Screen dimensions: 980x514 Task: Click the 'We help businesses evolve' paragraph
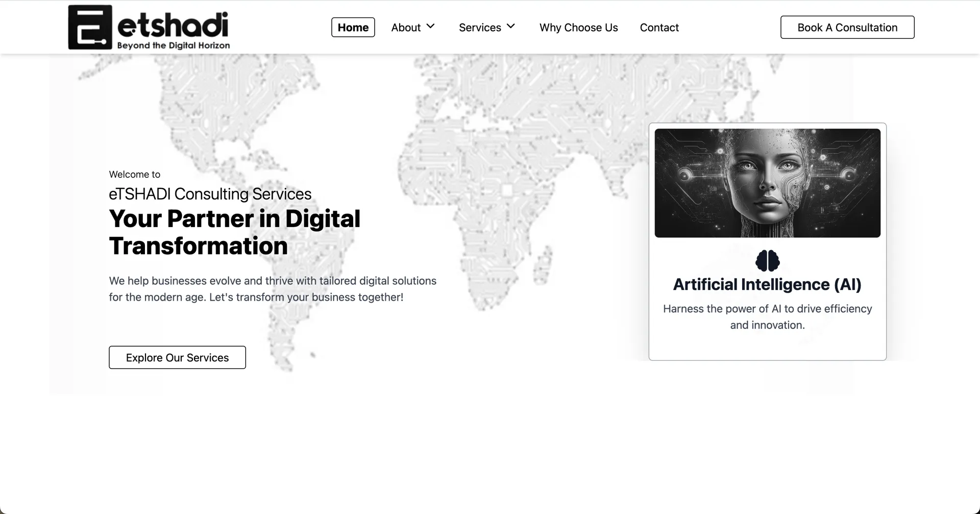coord(272,289)
